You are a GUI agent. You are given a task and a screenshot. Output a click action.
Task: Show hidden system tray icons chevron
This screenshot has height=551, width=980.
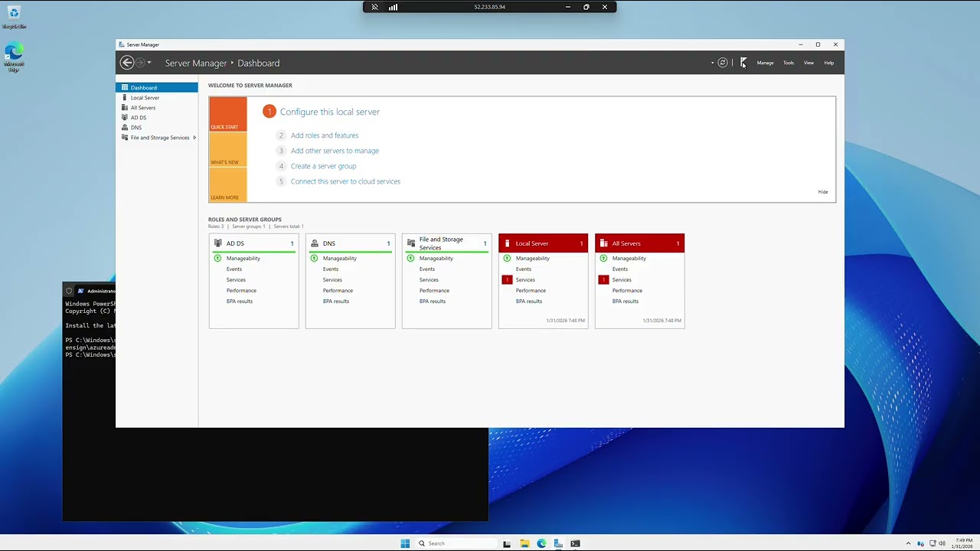(909, 543)
